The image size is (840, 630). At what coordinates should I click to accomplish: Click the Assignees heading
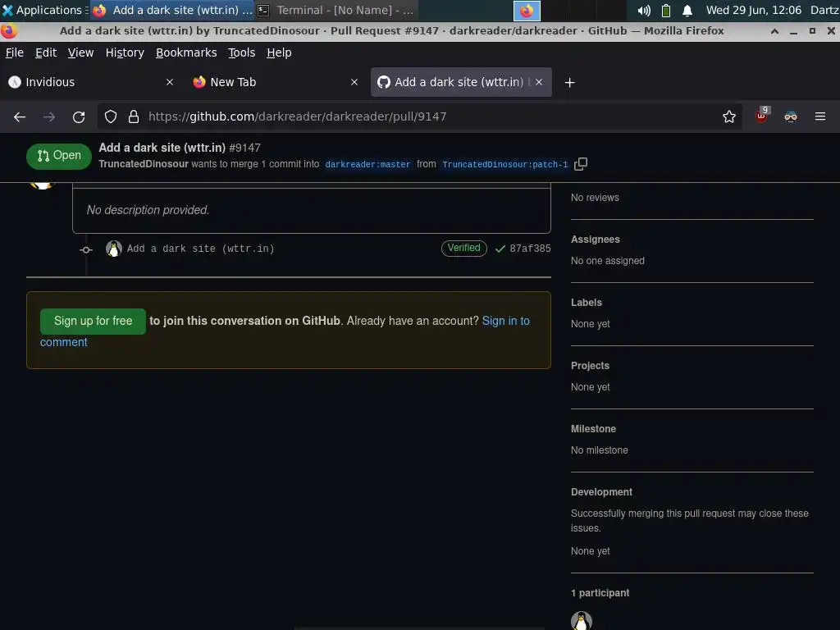tap(596, 240)
